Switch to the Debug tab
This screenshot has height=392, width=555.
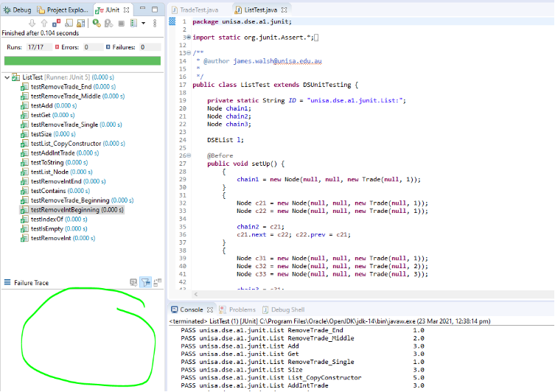pyautogui.click(x=18, y=10)
